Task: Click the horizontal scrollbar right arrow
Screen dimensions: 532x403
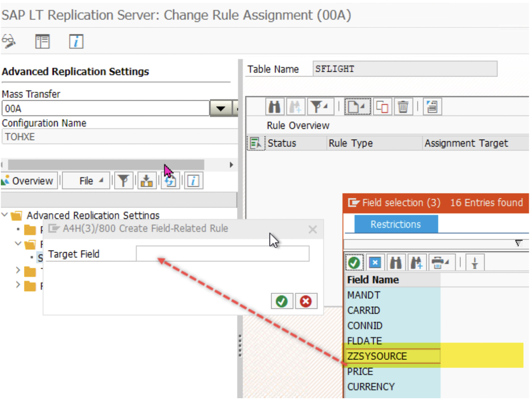Action: (231, 165)
